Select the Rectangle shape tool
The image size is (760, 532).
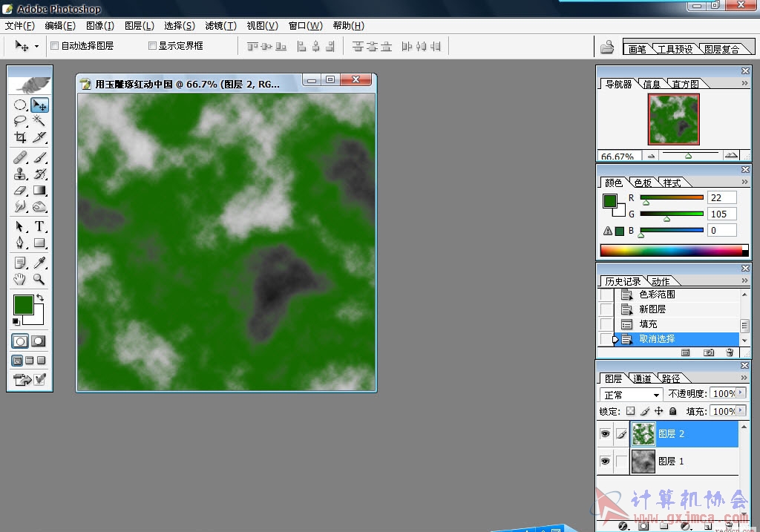39,243
